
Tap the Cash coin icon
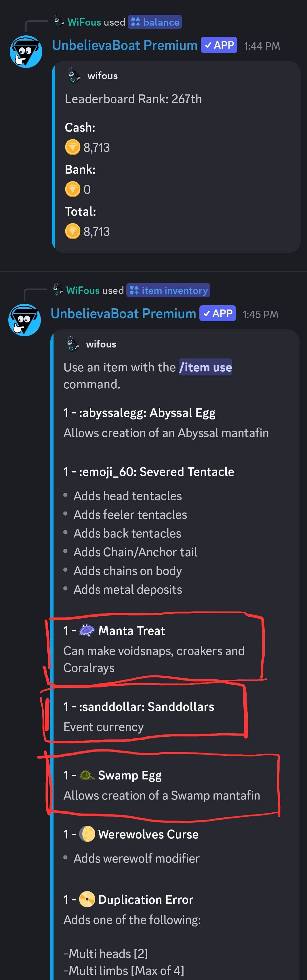click(73, 147)
